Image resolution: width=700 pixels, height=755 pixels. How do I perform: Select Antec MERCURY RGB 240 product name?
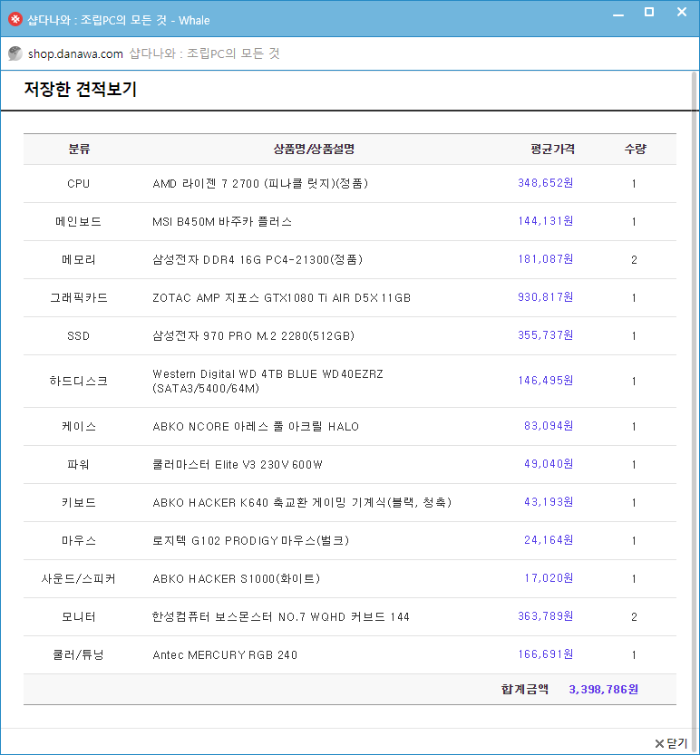(x=225, y=654)
